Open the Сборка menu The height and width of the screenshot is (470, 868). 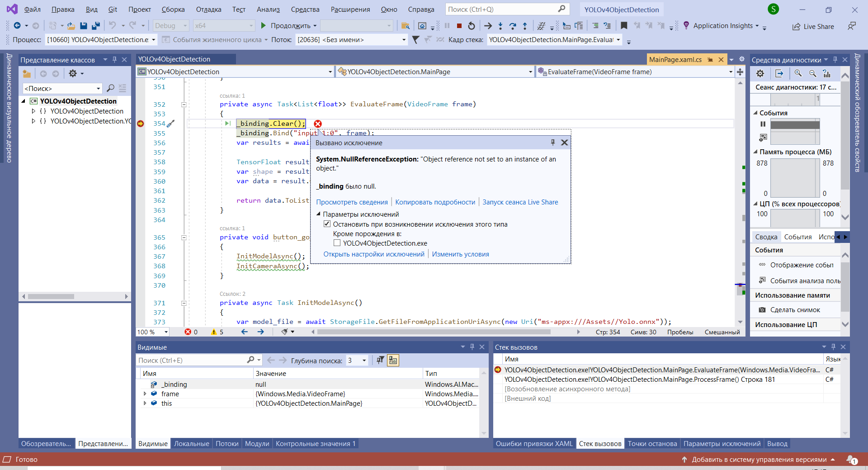pos(173,9)
